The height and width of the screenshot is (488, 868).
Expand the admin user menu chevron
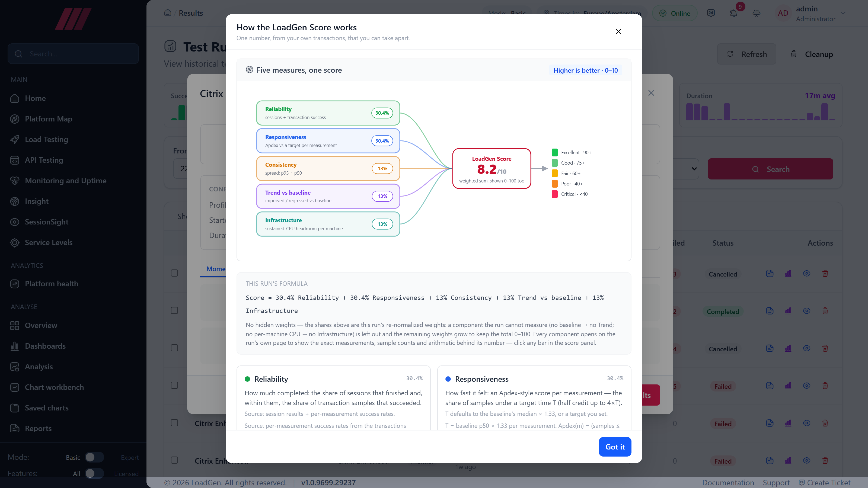pos(843,13)
